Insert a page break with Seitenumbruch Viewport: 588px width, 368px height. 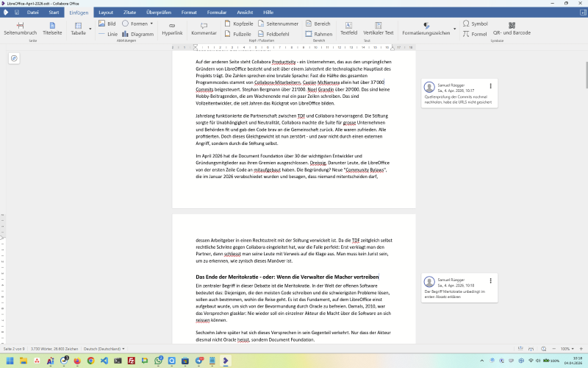(x=21, y=29)
